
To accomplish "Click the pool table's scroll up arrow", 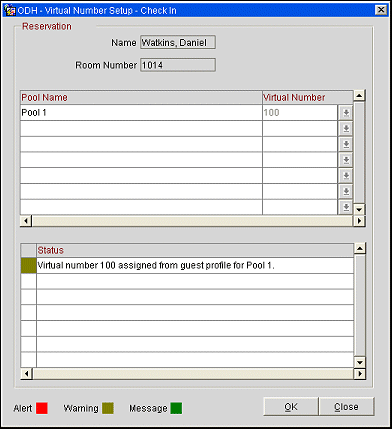I will (x=359, y=96).
